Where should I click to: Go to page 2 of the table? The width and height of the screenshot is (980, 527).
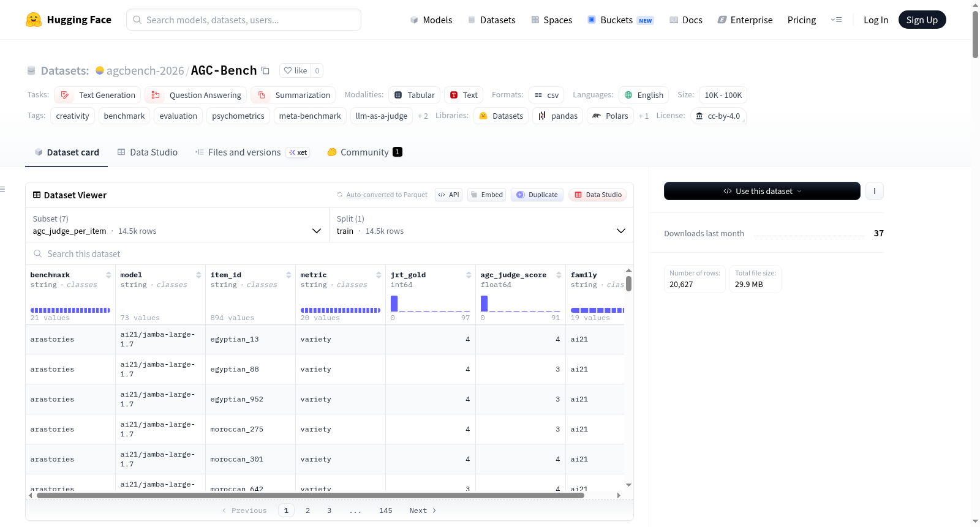pos(307,510)
